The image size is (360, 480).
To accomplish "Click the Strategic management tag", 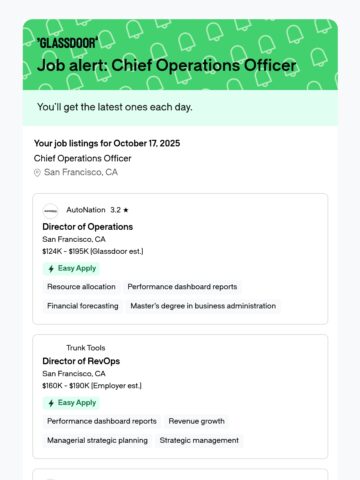I will [199, 440].
